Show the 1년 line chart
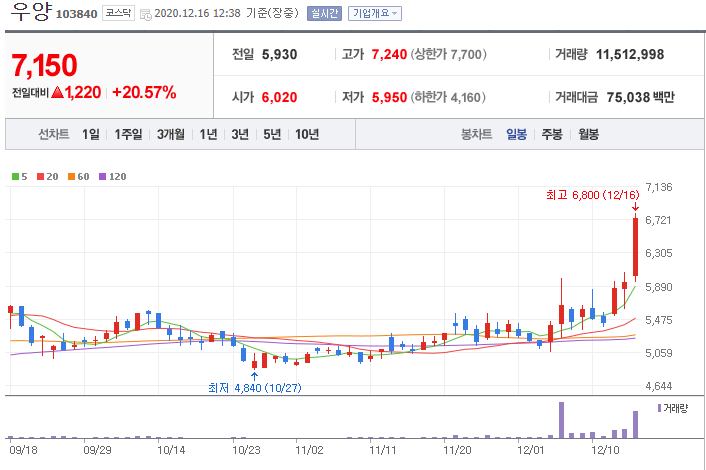The image size is (706, 470). 208,135
